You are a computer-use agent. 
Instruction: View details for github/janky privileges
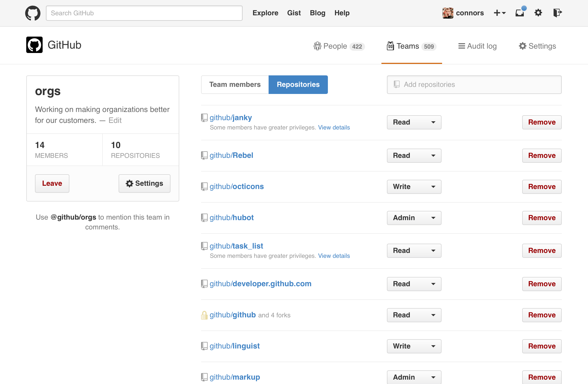click(x=334, y=128)
